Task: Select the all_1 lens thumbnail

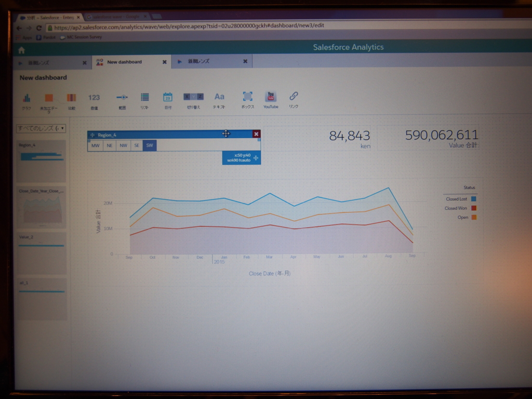Action: [x=42, y=299]
